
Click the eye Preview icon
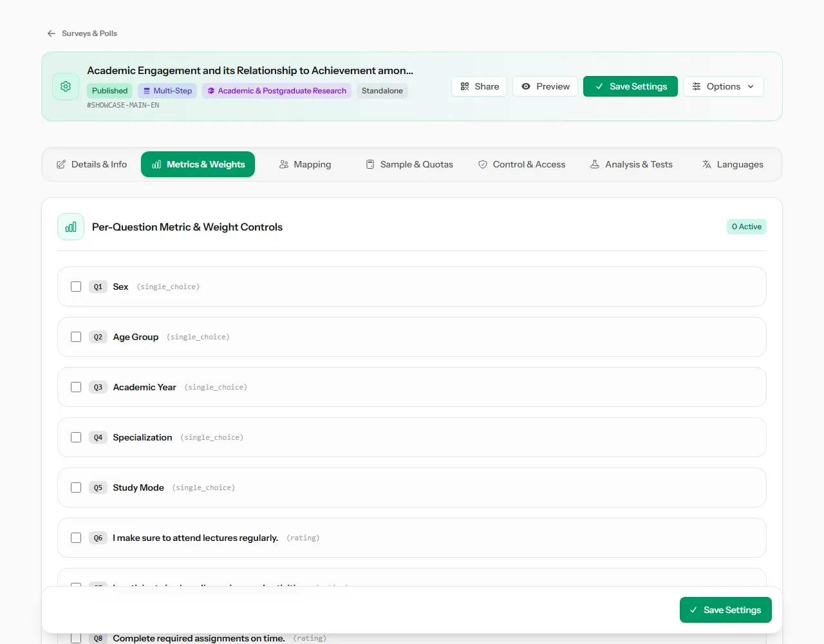[x=526, y=86]
